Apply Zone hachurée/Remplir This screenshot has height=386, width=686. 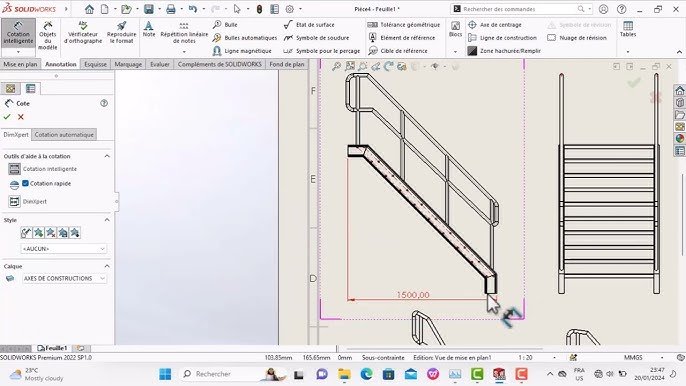[x=504, y=51]
